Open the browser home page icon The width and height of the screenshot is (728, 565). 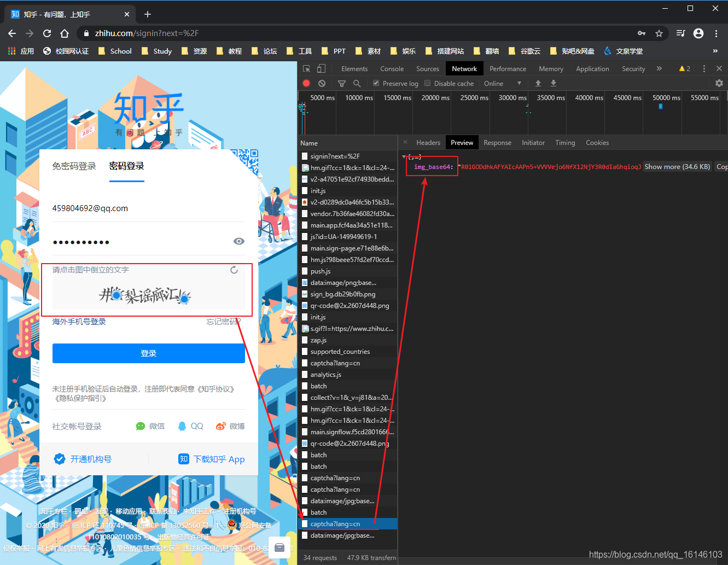65,33
